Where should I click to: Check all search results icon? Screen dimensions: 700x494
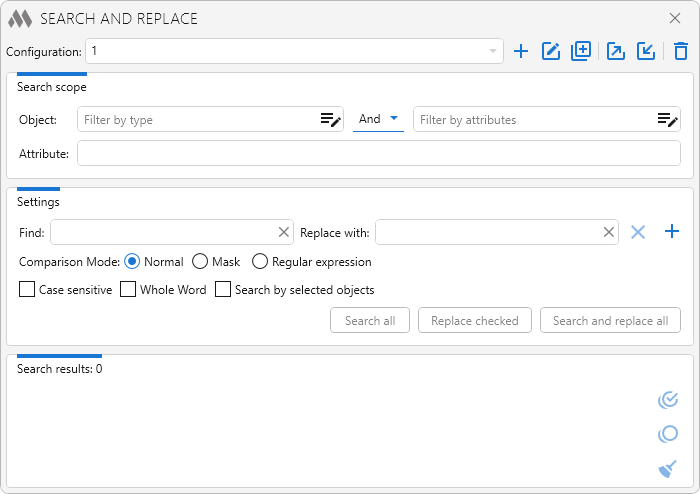(668, 400)
